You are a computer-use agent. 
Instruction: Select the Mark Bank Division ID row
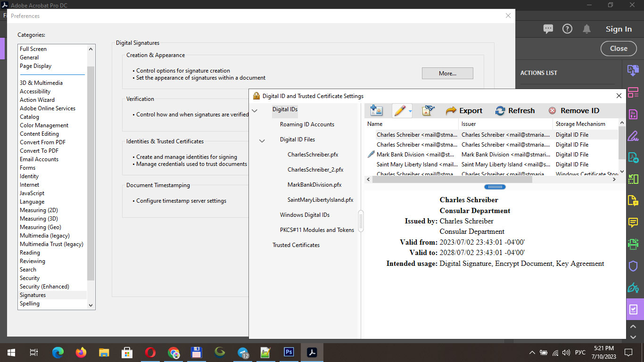pos(491,155)
